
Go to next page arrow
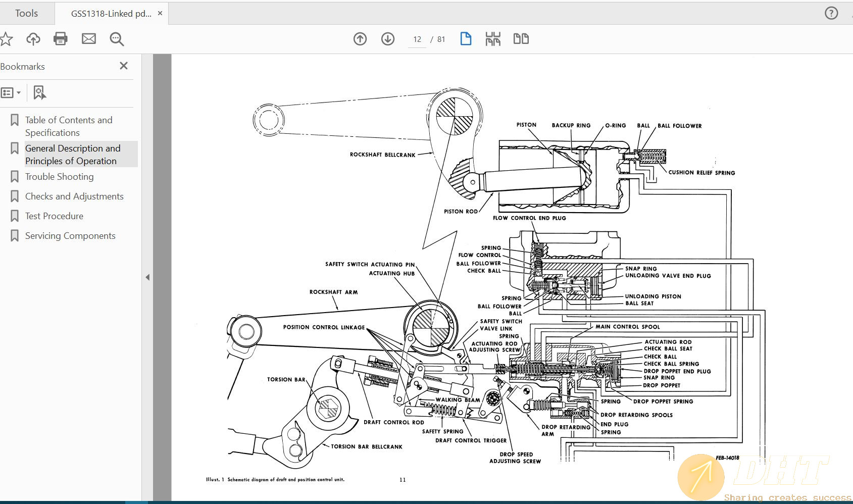click(388, 39)
